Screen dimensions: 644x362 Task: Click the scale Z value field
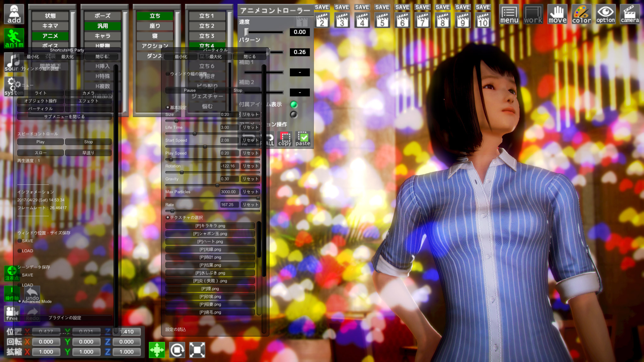point(126,352)
